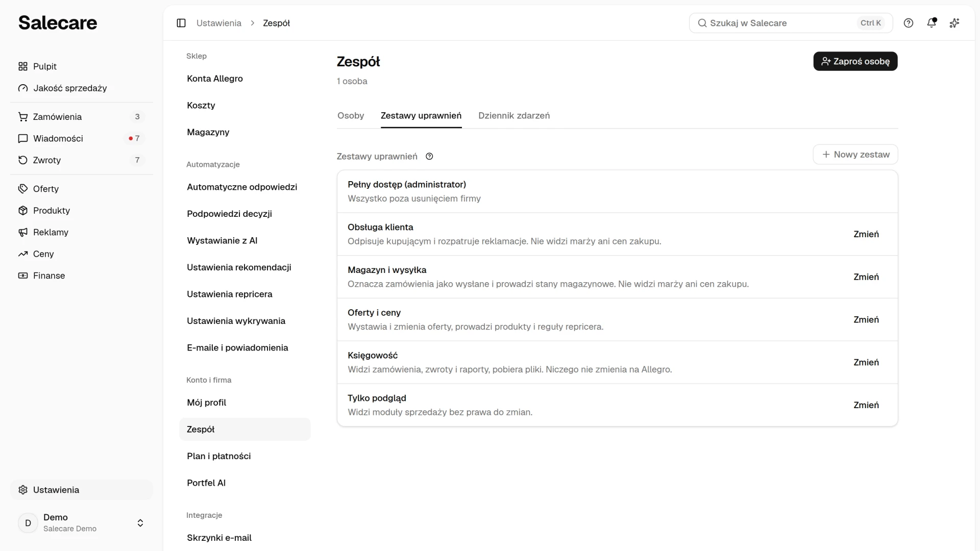The height and width of the screenshot is (551, 980).
Task: Click the Zaproś osobę button
Action: [855, 61]
